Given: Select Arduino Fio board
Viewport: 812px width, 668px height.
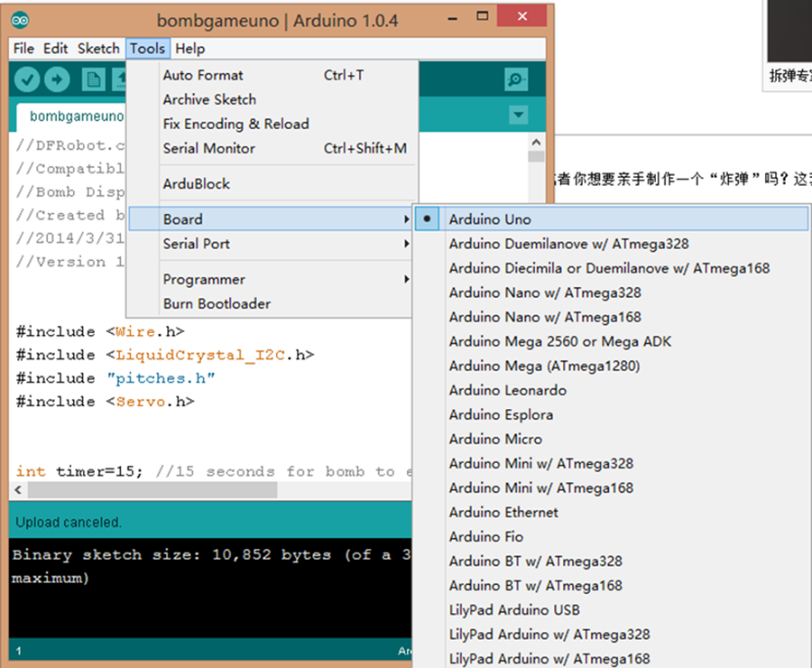Looking at the screenshot, I should pos(612,536).
